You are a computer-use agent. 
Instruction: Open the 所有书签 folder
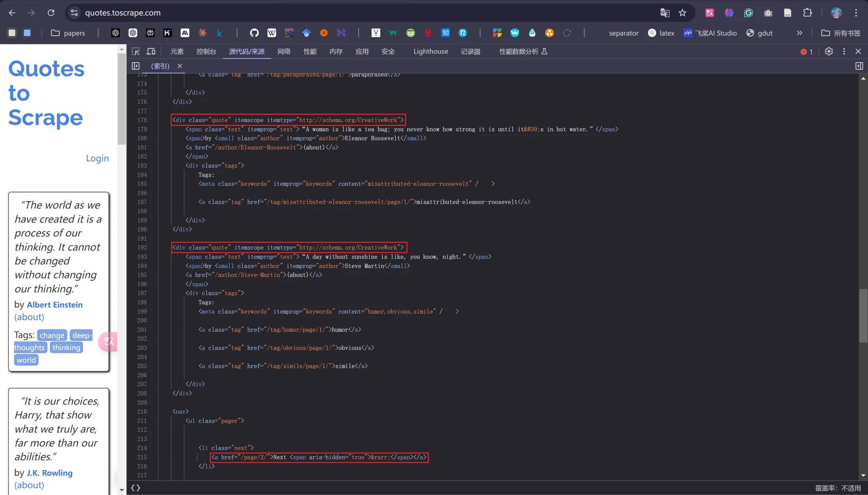[841, 33]
